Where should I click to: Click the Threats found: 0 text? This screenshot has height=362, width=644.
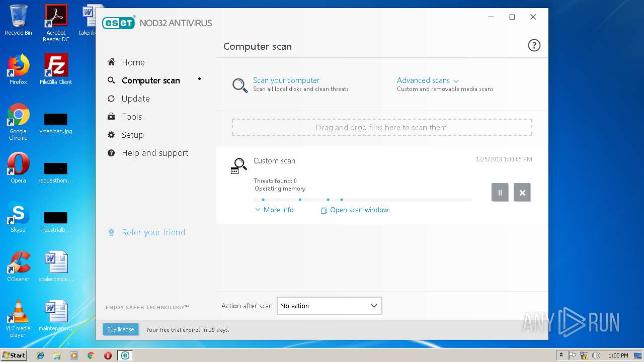point(275,180)
